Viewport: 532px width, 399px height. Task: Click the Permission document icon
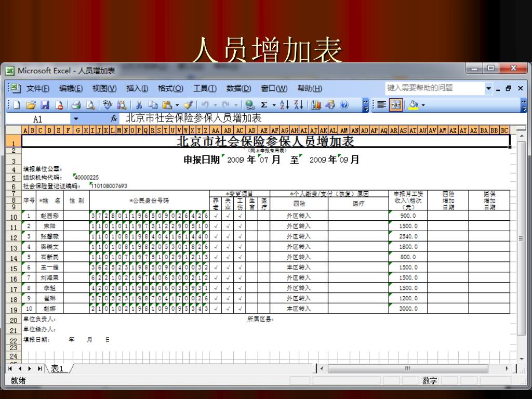click(x=59, y=105)
